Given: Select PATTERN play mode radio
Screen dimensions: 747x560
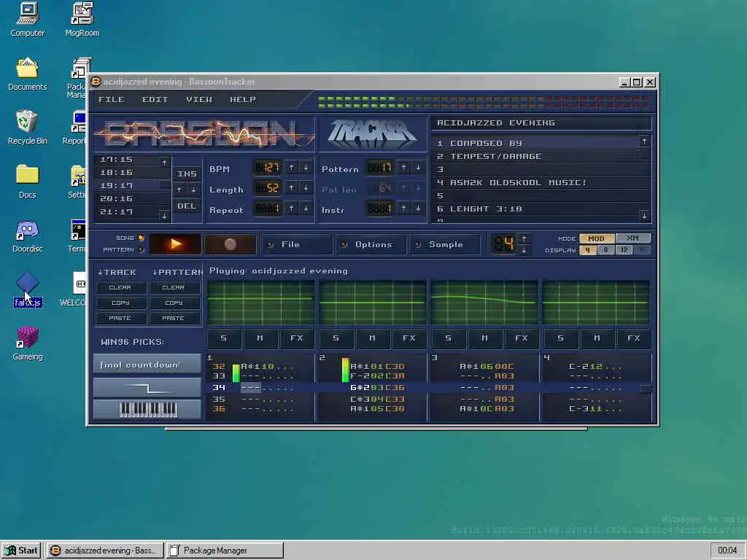Looking at the screenshot, I should [x=141, y=249].
